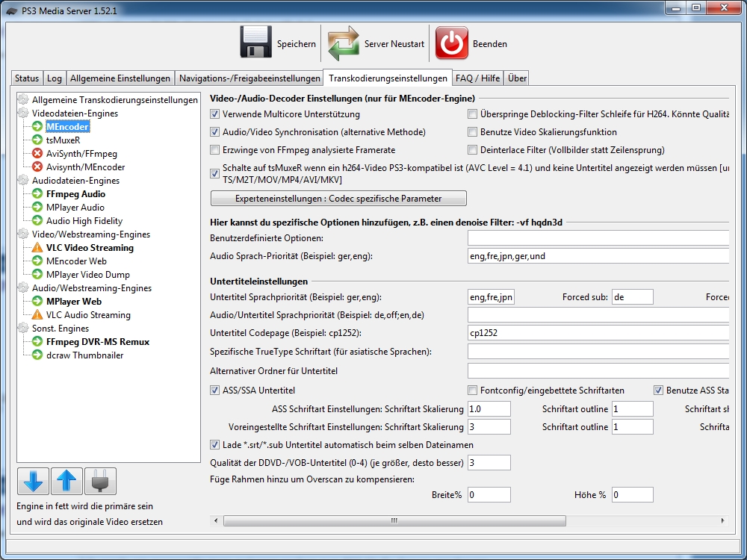Move engine down with blue arrow button

pos(33,482)
